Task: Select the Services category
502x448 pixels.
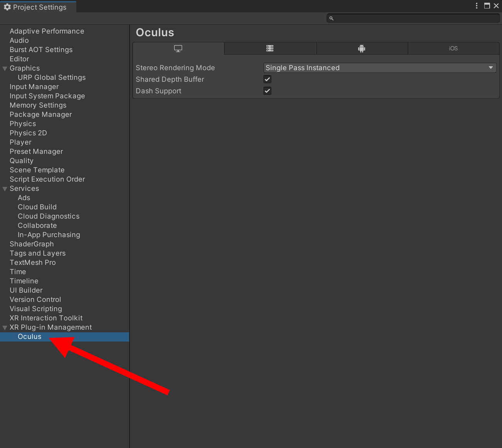Action: [x=24, y=189]
